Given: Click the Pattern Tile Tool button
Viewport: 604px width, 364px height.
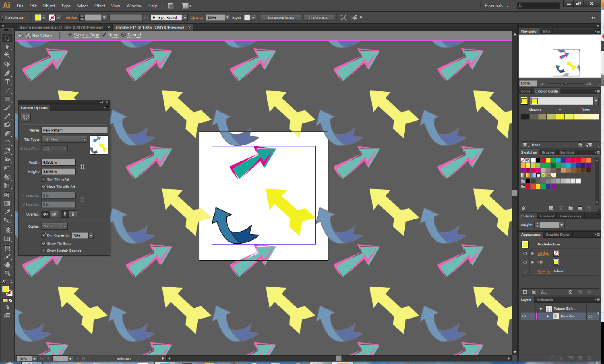Looking at the screenshot, I should point(26,117).
